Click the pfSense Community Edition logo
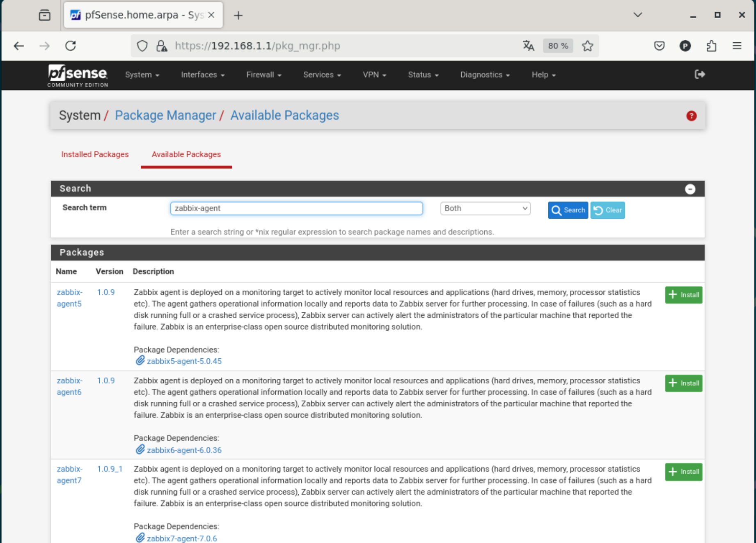The width and height of the screenshot is (756, 543). 78,76
